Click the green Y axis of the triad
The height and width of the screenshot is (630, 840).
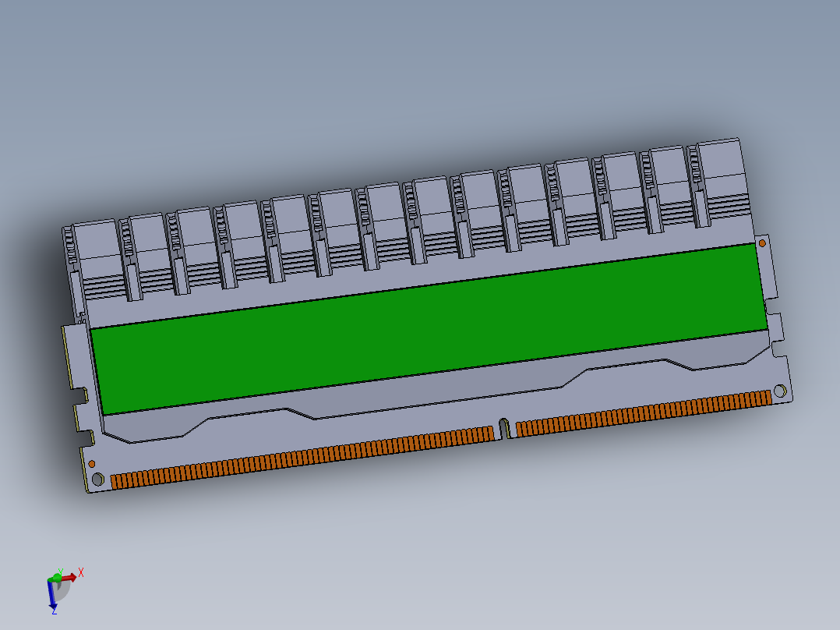click(x=56, y=576)
